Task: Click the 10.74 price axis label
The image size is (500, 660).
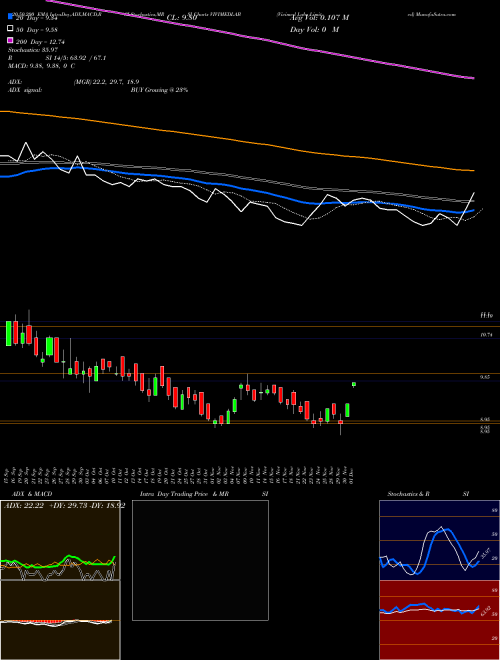Action: tap(486, 335)
